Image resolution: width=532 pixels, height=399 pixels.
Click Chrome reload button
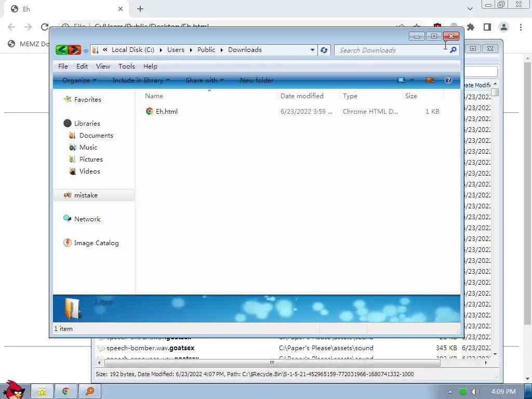pos(45,27)
